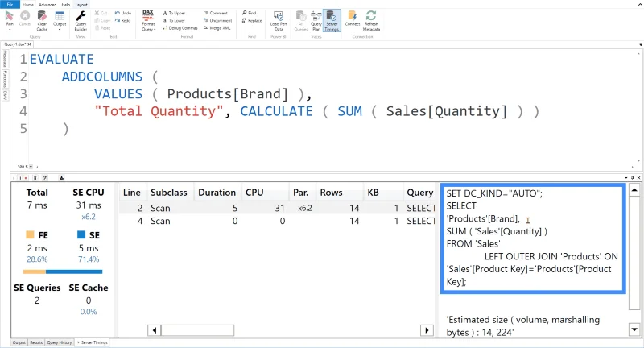Open the File menu
Screen dimensions: 644x348
(x=10, y=4)
